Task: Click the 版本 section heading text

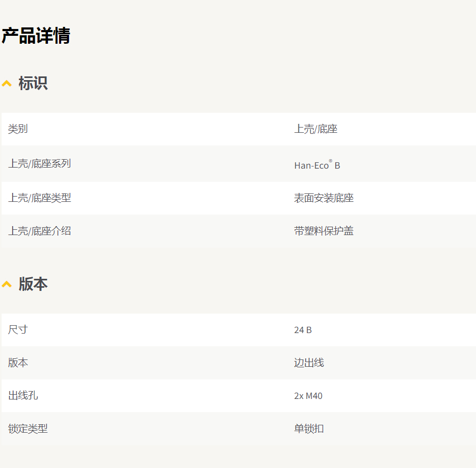Action: [33, 284]
